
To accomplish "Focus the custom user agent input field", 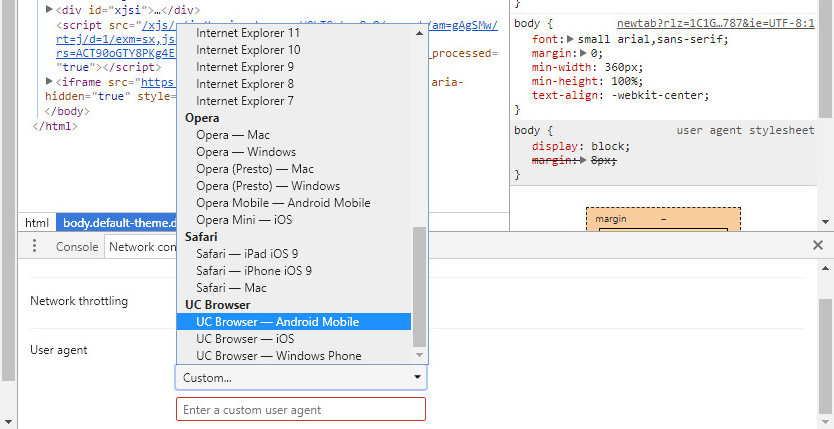I will tap(301, 410).
